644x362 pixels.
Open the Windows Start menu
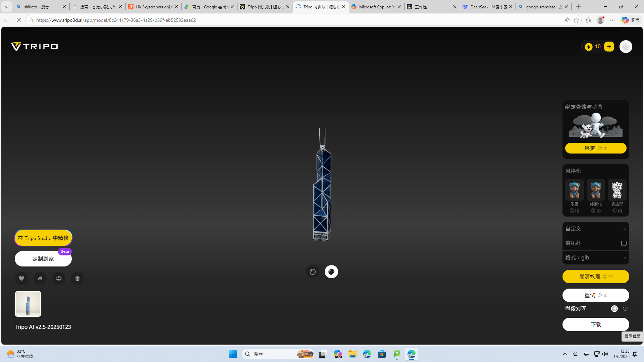pyautogui.click(x=233, y=354)
